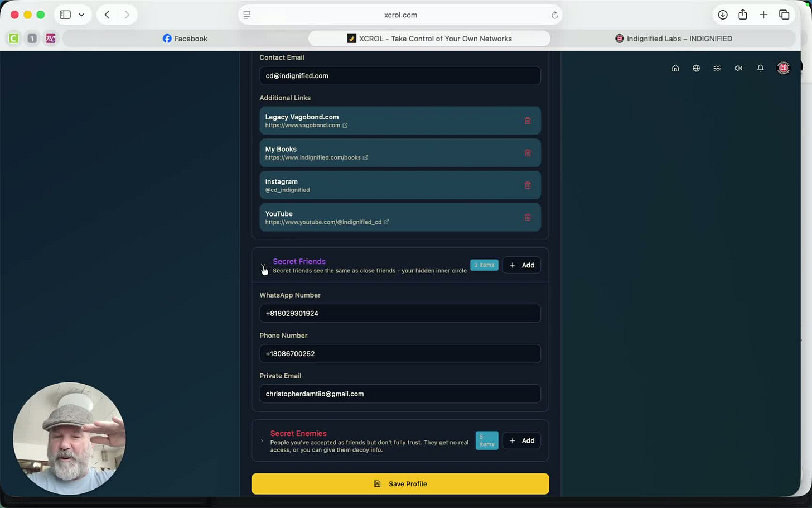Edit the WhatsApp Number field
This screenshot has height=508, width=812.
coord(400,314)
